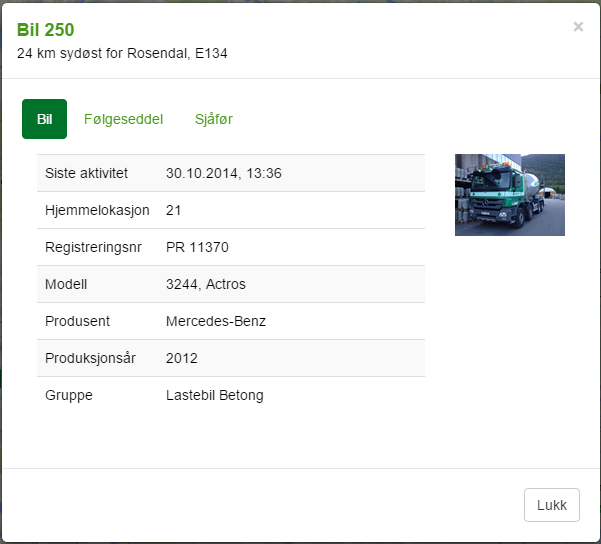Viewport: 601px width, 544px height.
Task: Click the Mercedes-Benz manufacturer value
Action: [216, 321]
